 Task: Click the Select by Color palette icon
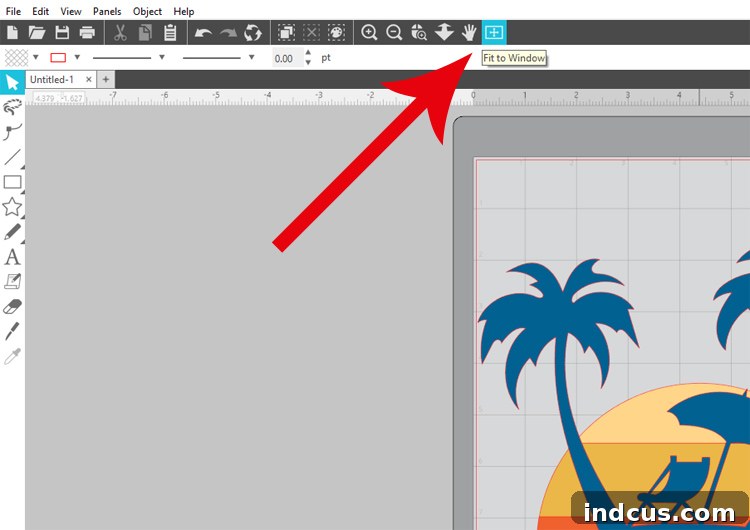(336, 33)
